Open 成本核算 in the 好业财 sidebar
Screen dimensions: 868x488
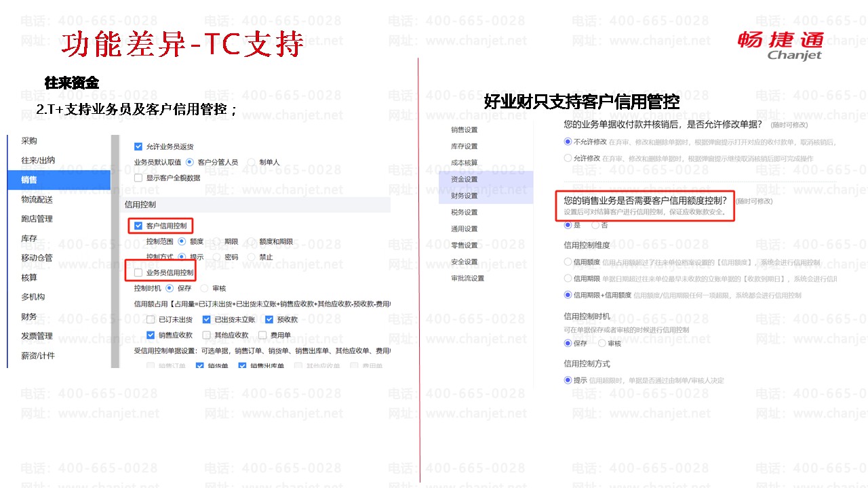[464, 163]
